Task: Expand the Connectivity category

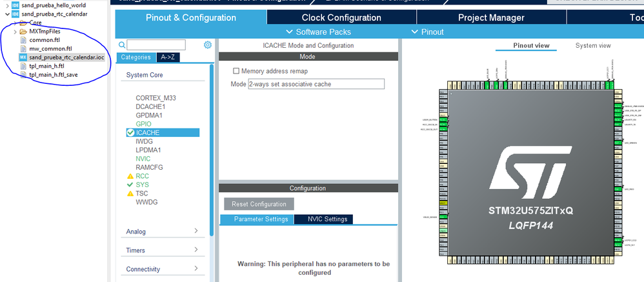Action: tap(163, 269)
